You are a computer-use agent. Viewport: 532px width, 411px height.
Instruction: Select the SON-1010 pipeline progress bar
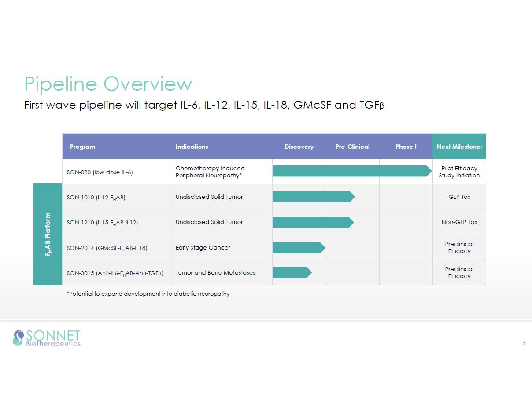(x=313, y=197)
